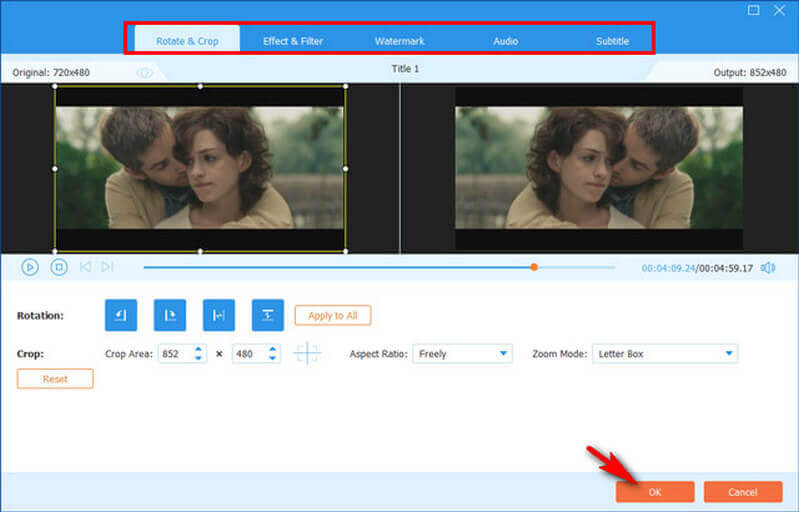Click the Original: 720x480 text

(51, 73)
